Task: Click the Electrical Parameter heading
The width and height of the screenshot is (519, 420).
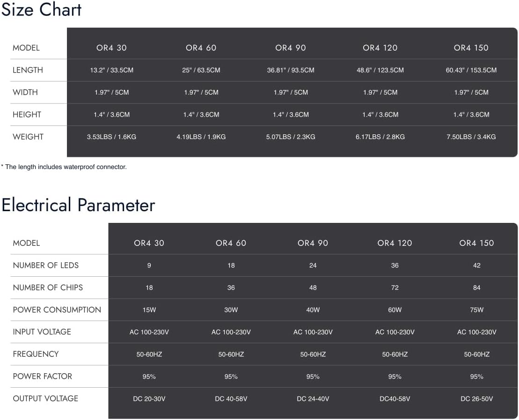Action: pyautogui.click(x=78, y=205)
